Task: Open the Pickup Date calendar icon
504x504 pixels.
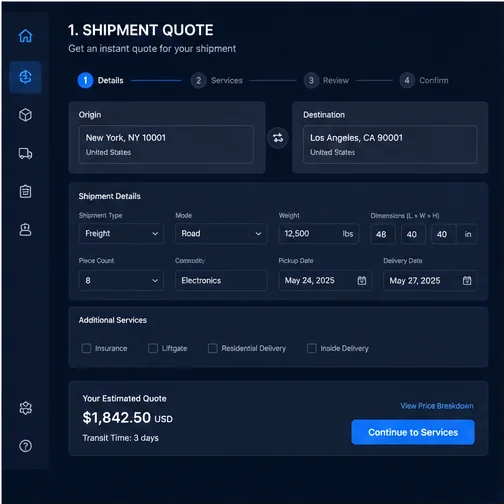Action: 362,281
